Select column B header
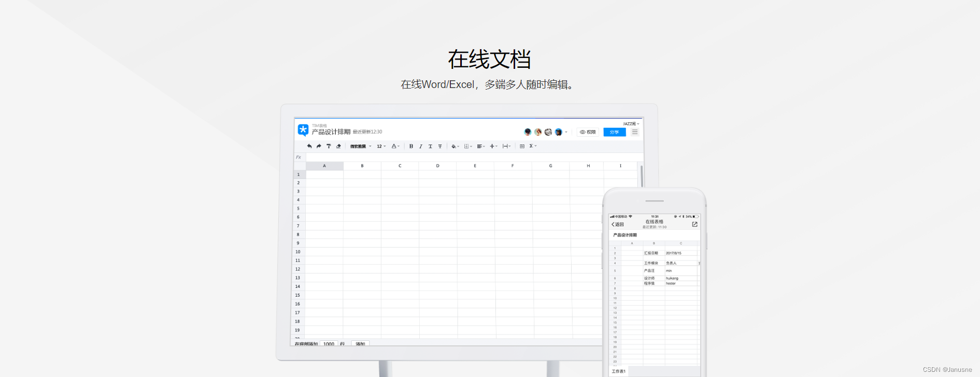Viewport: 980px width, 377px height. [362, 166]
